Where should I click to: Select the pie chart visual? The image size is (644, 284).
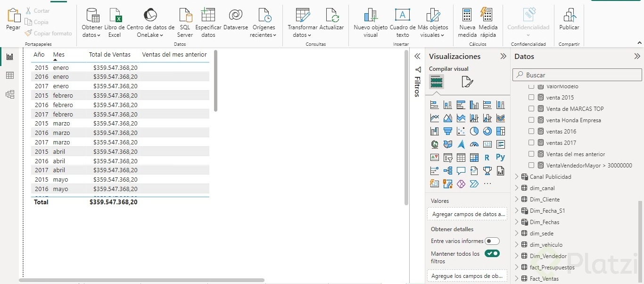click(x=474, y=131)
